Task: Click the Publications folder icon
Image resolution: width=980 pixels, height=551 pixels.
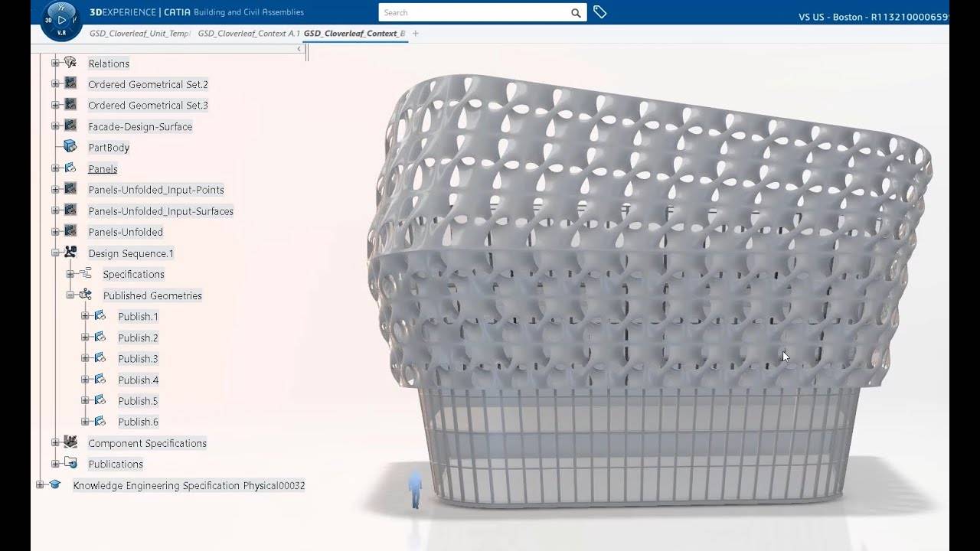Action: pyautogui.click(x=70, y=464)
